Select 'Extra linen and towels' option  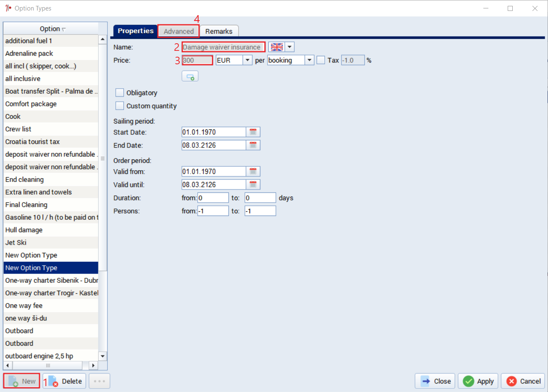point(51,192)
